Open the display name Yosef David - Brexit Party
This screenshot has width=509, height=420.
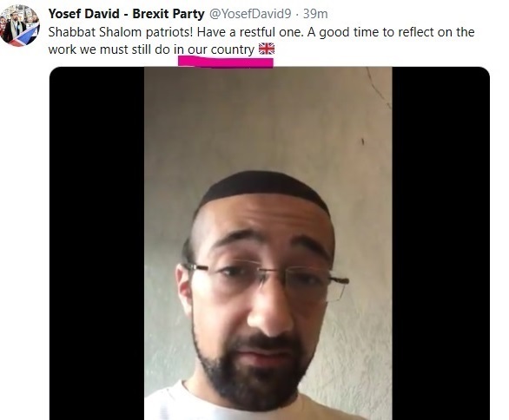coord(127,14)
